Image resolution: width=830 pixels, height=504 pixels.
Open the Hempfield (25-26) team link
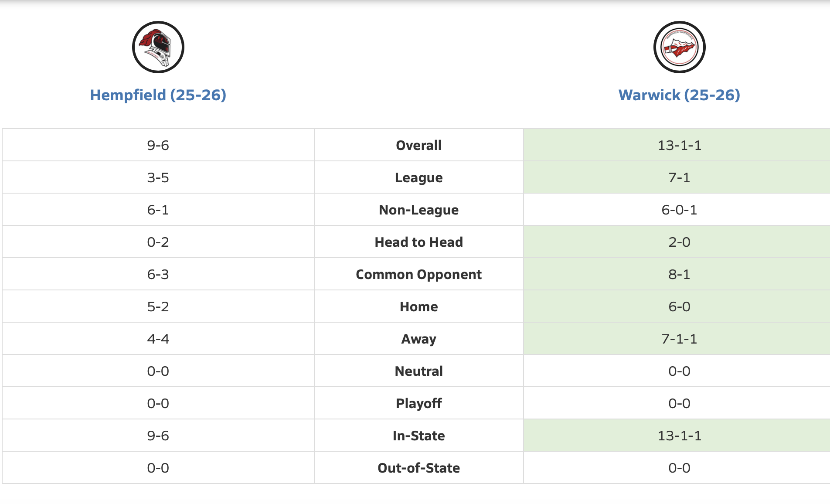tap(158, 95)
